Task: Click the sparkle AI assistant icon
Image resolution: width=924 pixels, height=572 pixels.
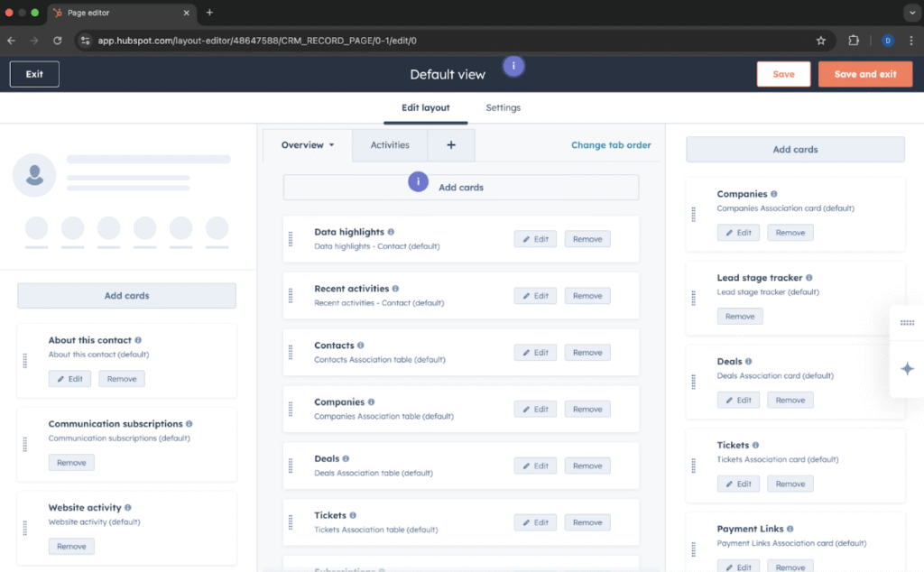Action: click(x=907, y=368)
